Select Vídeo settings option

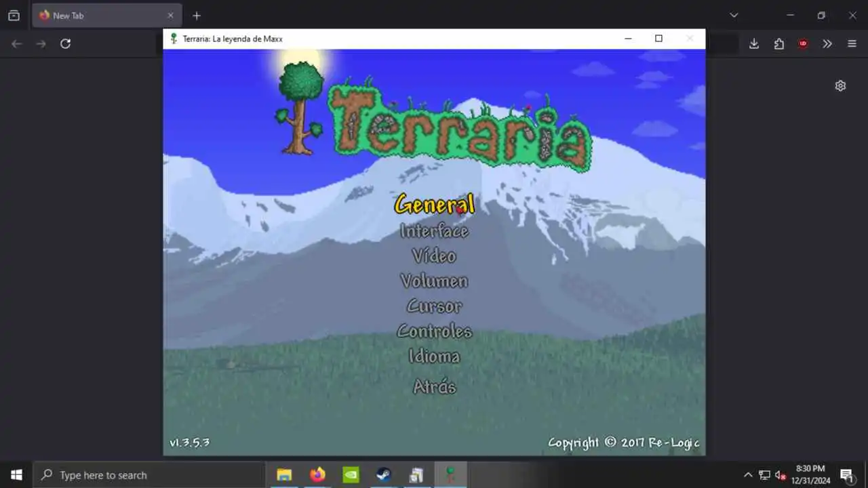[x=434, y=256]
